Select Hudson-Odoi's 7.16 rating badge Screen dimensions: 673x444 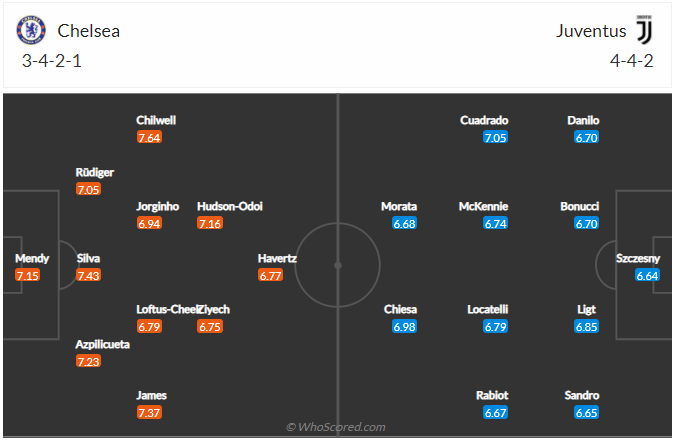210,223
